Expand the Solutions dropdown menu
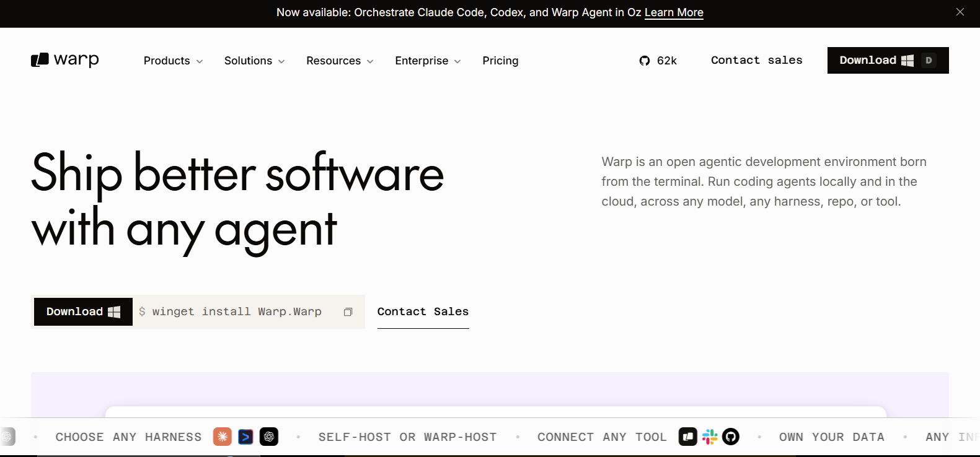This screenshot has width=980, height=457. (255, 61)
